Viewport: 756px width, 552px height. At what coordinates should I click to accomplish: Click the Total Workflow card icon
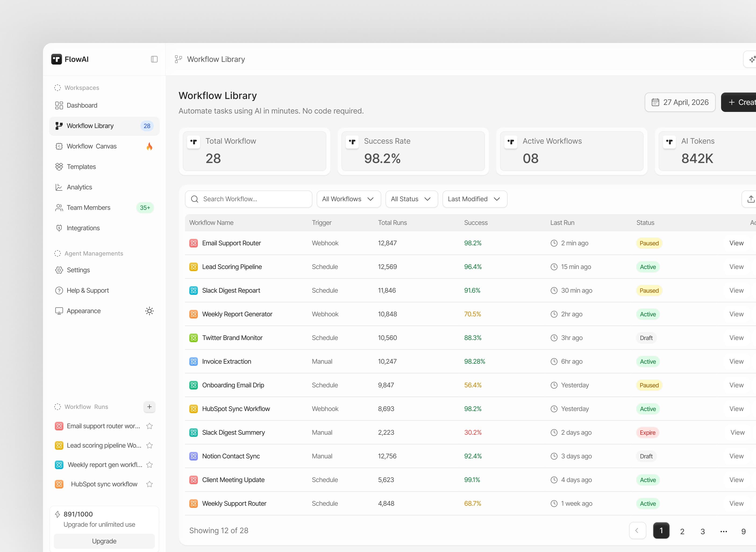tap(194, 142)
